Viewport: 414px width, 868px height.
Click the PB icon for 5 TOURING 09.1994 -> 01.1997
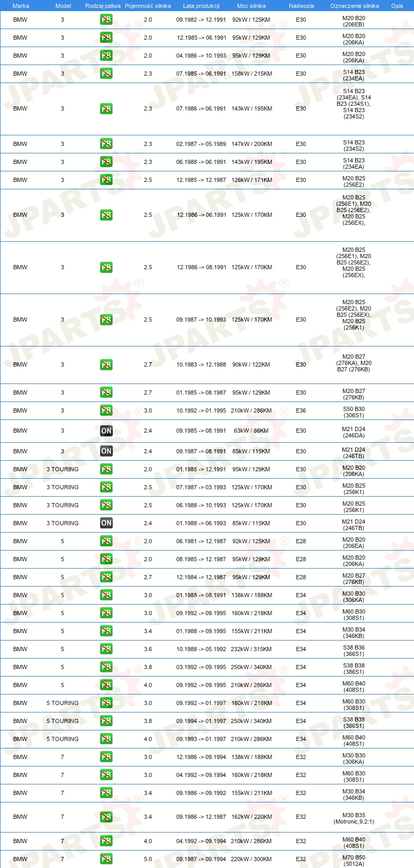106,721
